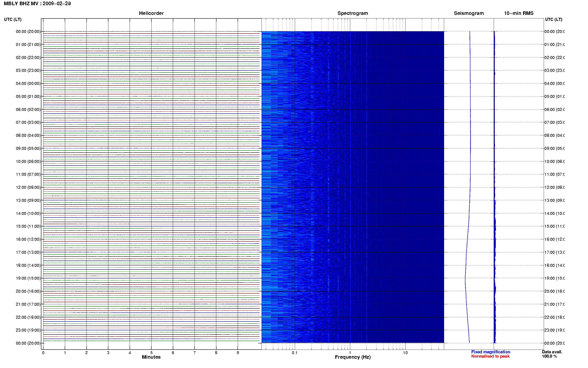Click the title 'MBLY BHZ MV : 2009-02-28'
Viewport: 588px width, 368px height.
coord(37,3)
